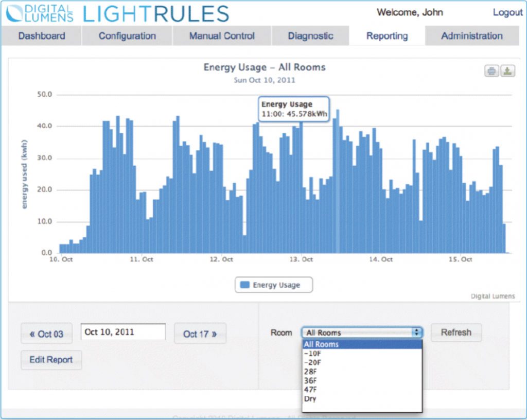Click the Edit Report button

51,360
